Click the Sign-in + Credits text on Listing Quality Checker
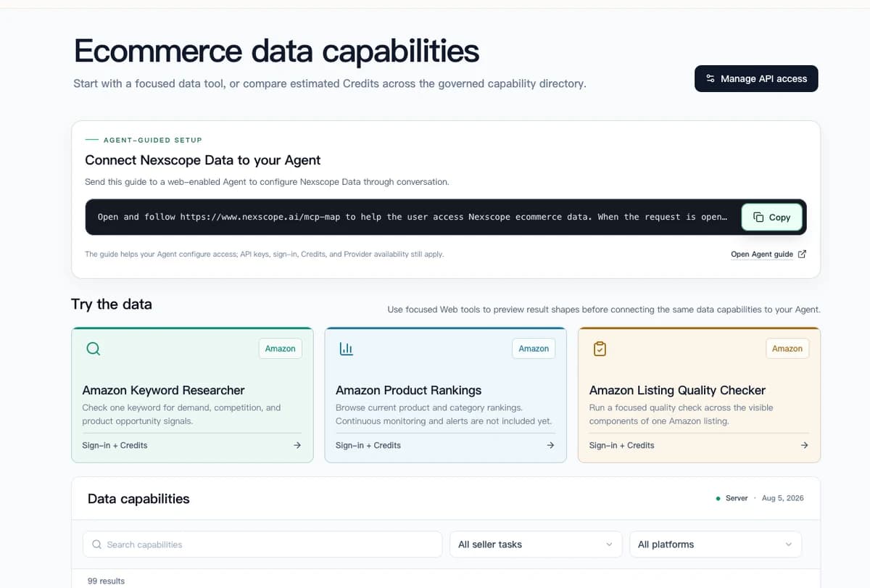The width and height of the screenshot is (870, 588). (621, 445)
